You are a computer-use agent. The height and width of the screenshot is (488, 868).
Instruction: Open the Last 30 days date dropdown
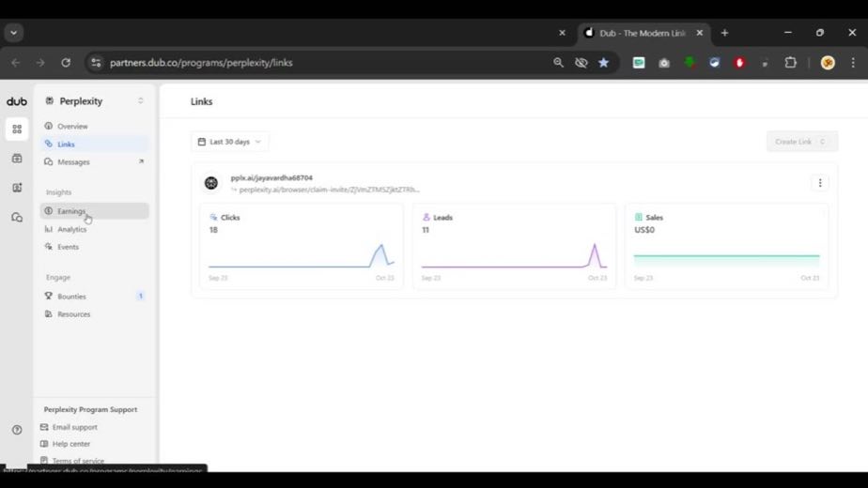coord(230,142)
